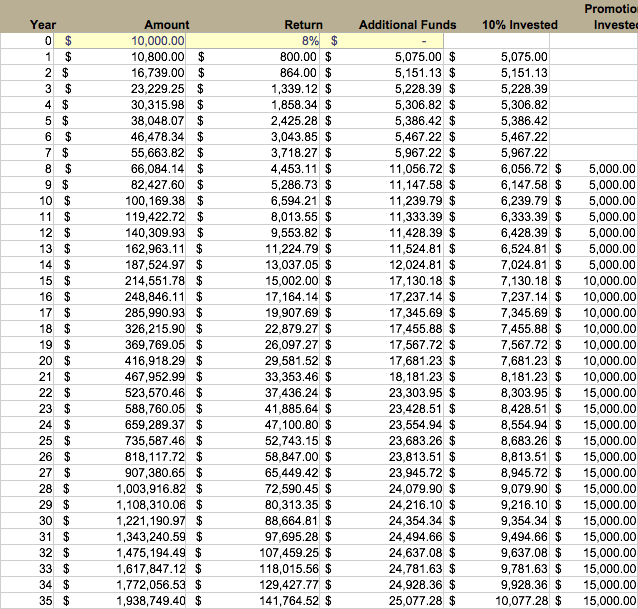Select 10% Invested cell 10,077.28
638x609 pixels.
coord(496,601)
